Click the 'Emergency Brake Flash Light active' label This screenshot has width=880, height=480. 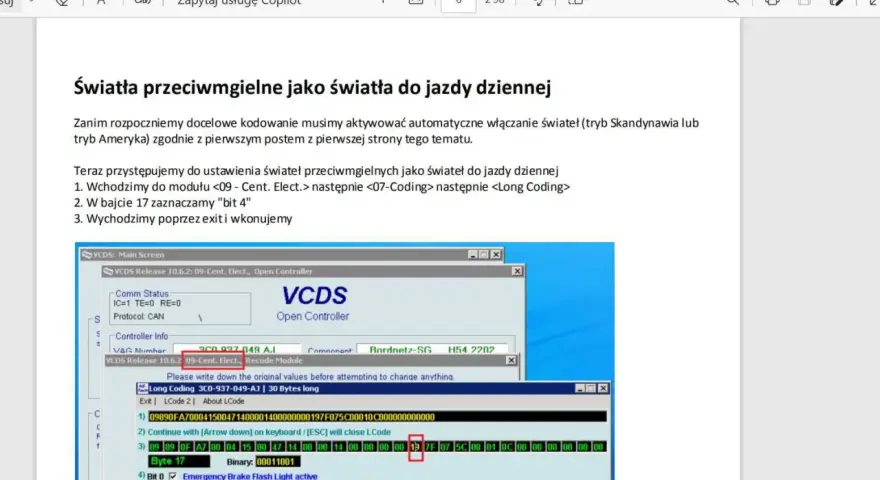(x=250, y=476)
